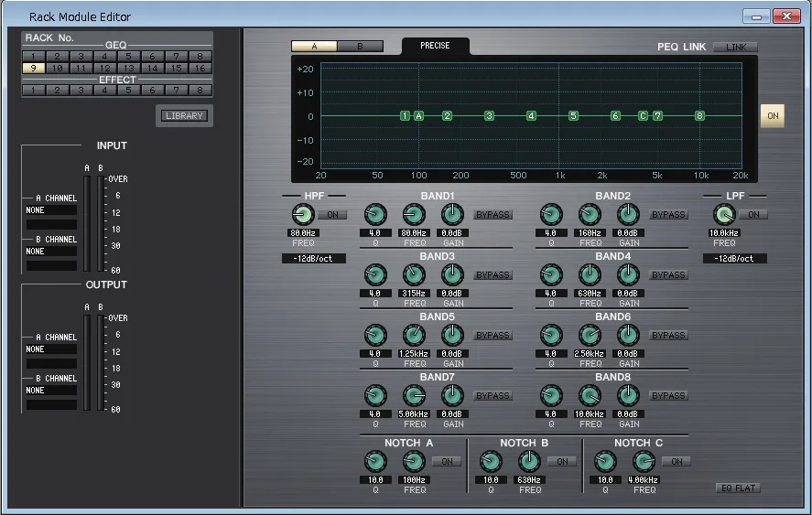
Task: Toggle PEQ LINK button
Action: [x=735, y=47]
